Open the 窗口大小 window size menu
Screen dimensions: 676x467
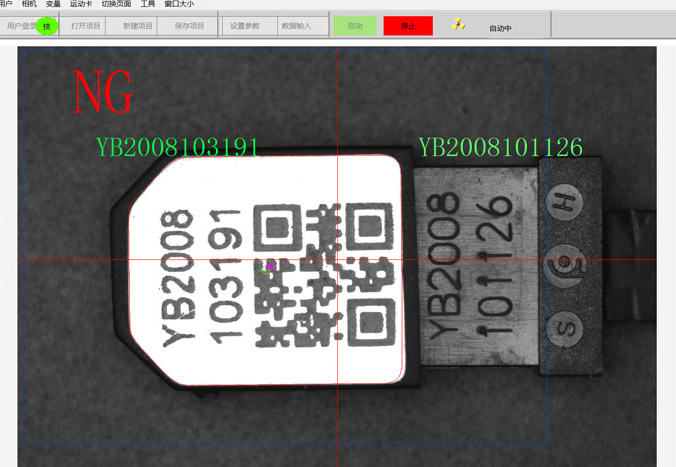coord(179,3)
